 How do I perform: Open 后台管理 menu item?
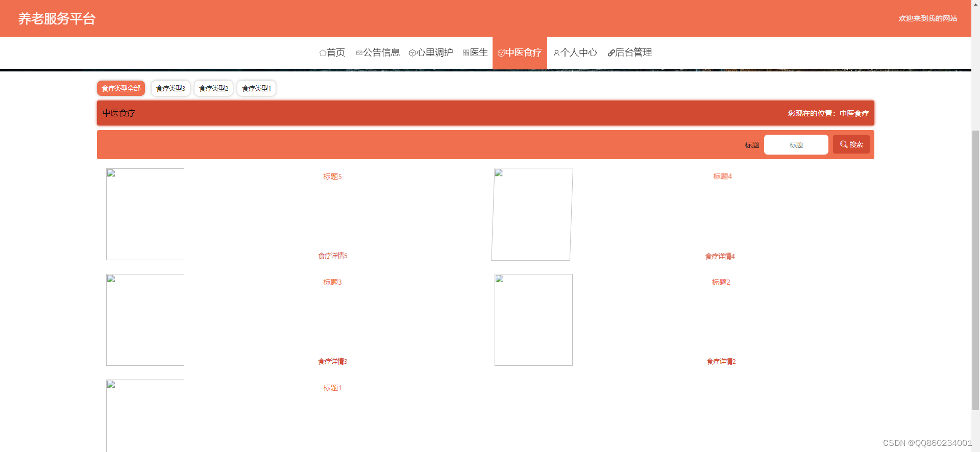coord(630,53)
